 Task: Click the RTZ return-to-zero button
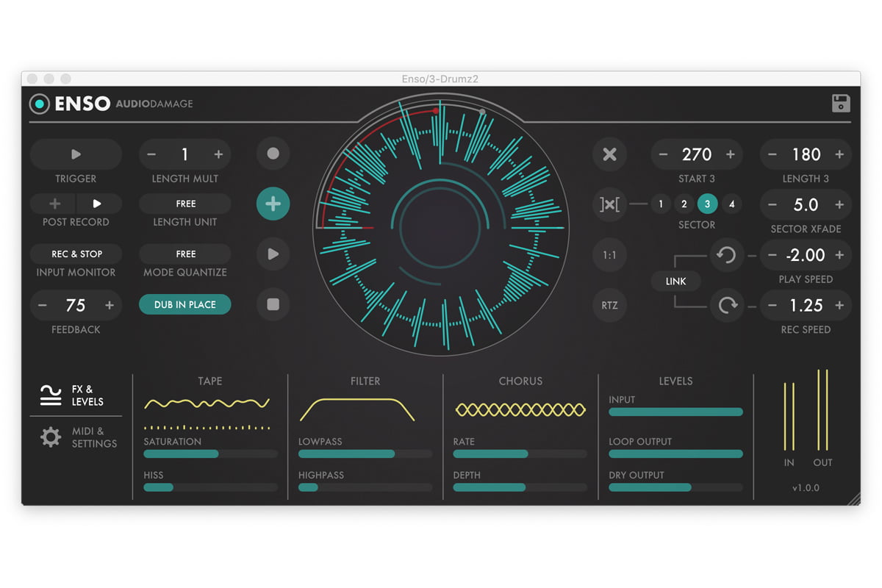(610, 305)
